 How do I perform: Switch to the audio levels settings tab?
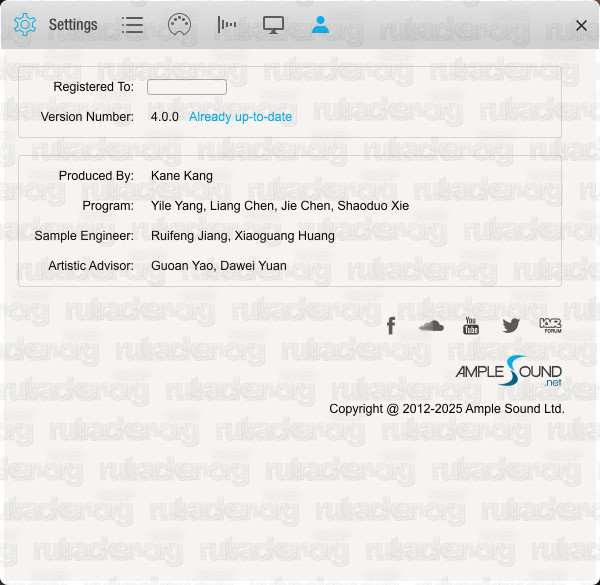(x=227, y=24)
